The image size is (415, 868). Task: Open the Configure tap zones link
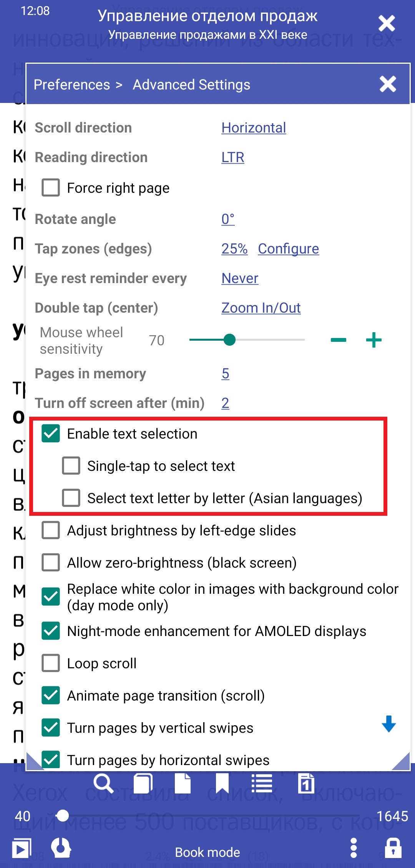tap(288, 249)
